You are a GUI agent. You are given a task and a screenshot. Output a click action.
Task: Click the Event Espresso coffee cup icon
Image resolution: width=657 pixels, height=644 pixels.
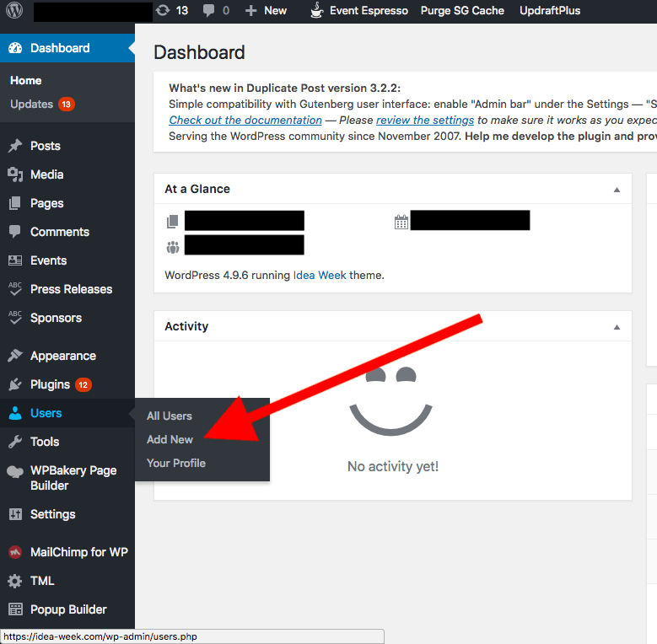317,10
